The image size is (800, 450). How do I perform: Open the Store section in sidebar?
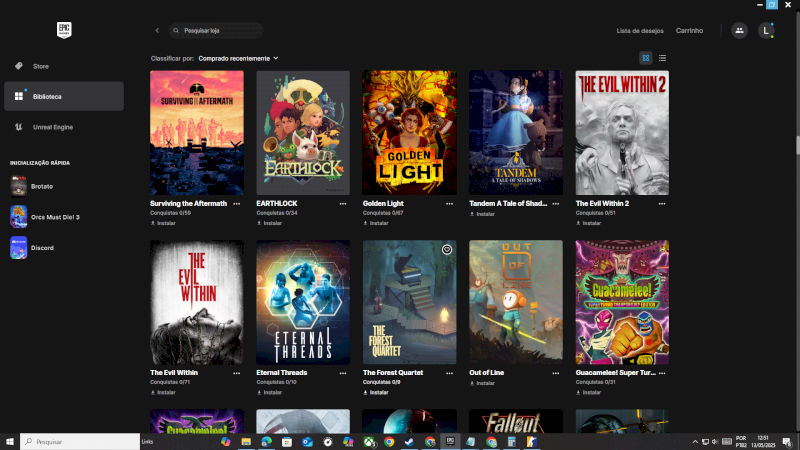(40, 66)
